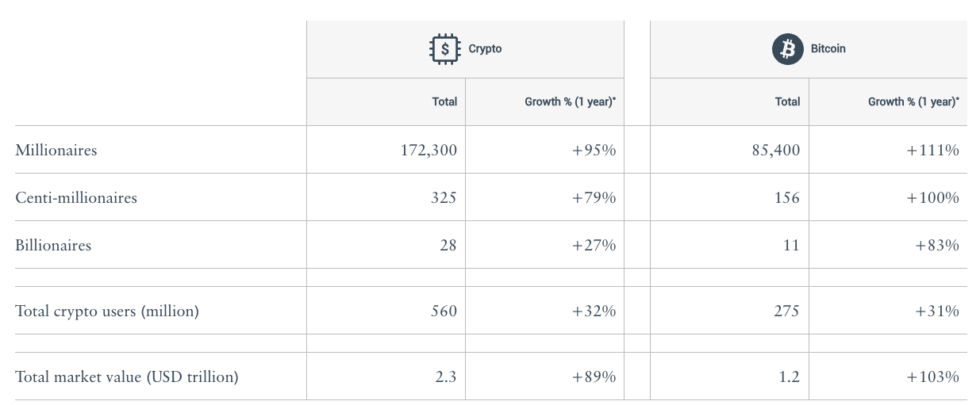Viewport: 980px width, 405px height.
Task: Click the 560 total crypto users value
Action: click(x=444, y=311)
